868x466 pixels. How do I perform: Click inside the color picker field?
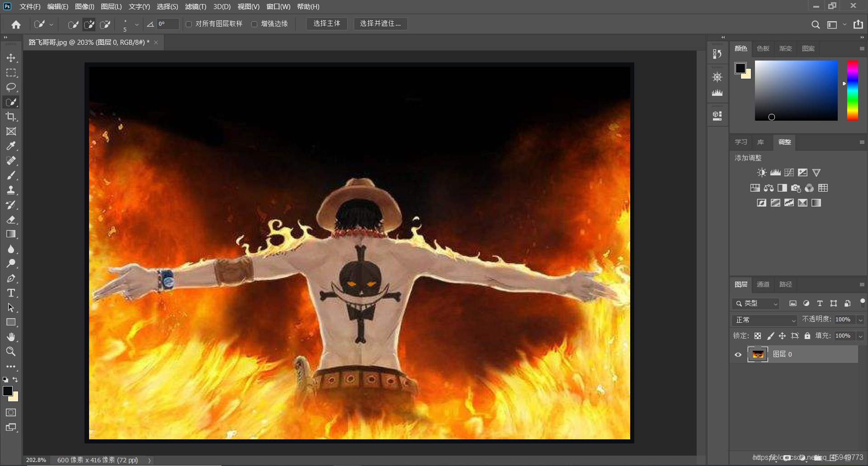click(x=796, y=90)
